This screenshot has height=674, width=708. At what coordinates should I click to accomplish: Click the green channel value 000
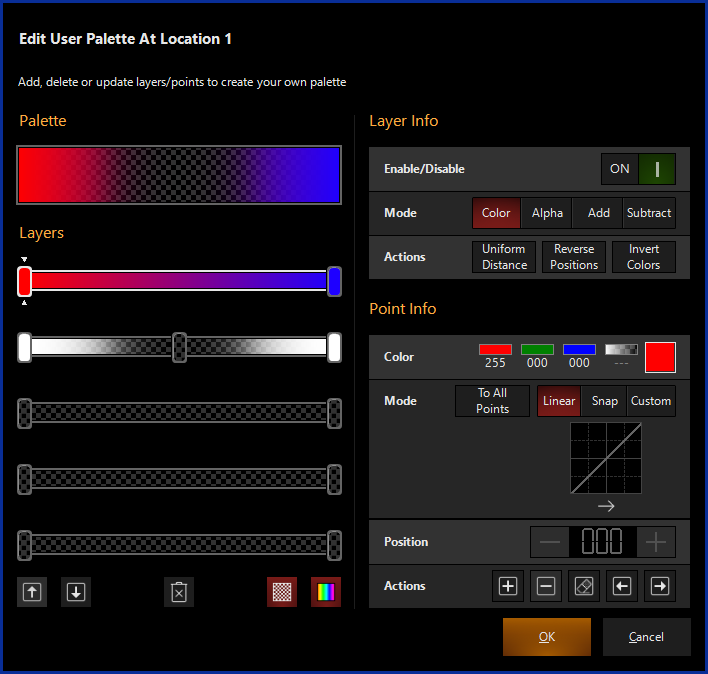(537, 363)
